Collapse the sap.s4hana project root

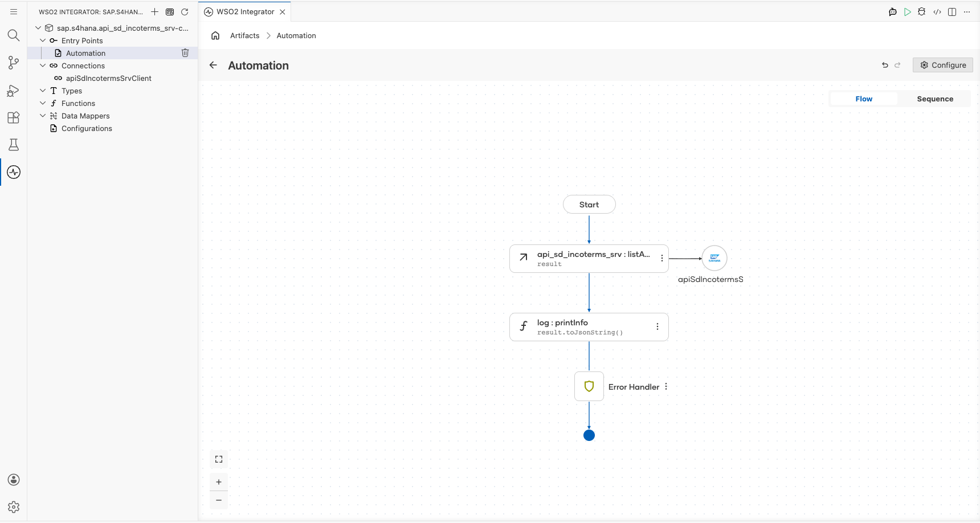pyautogui.click(x=38, y=28)
